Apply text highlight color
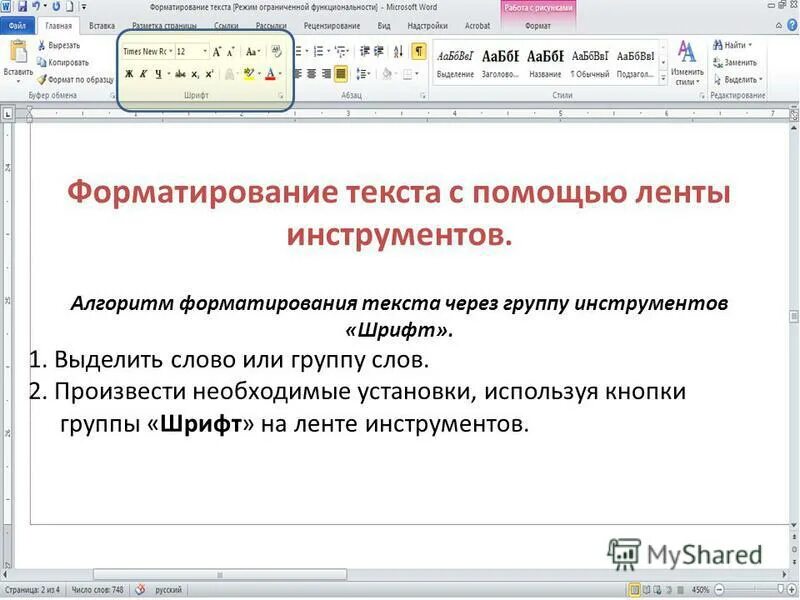Viewport: 800px width, 600px height. tap(249, 72)
